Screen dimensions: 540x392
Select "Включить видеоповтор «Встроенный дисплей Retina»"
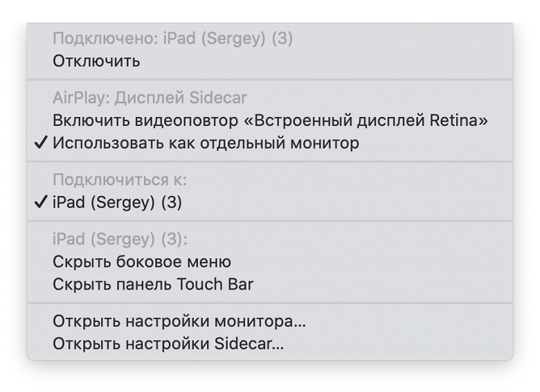tap(270, 121)
